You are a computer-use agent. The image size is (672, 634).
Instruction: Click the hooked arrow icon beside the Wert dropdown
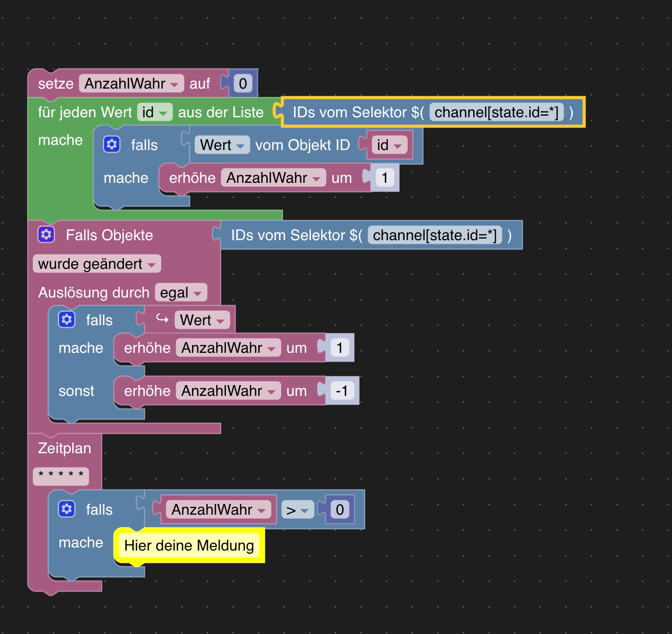pos(162,320)
